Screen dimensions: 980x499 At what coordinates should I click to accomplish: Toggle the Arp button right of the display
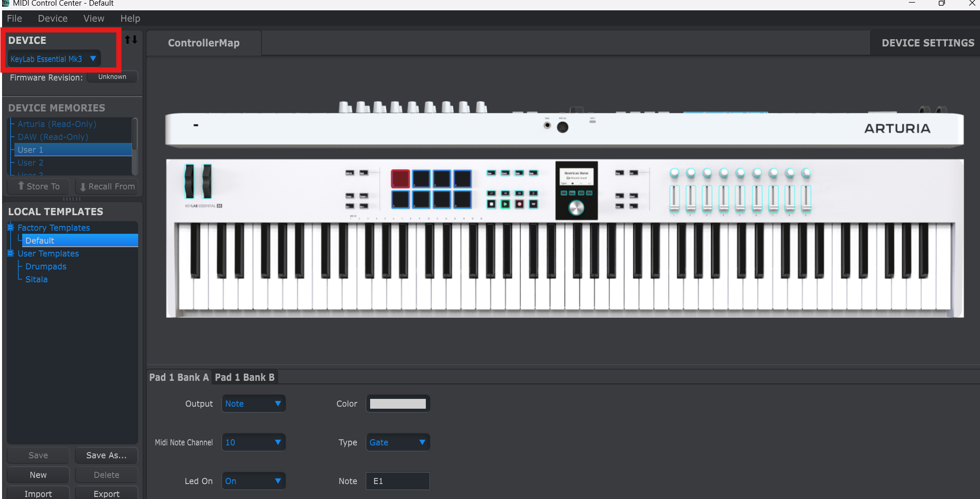click(x=634, y=206)
